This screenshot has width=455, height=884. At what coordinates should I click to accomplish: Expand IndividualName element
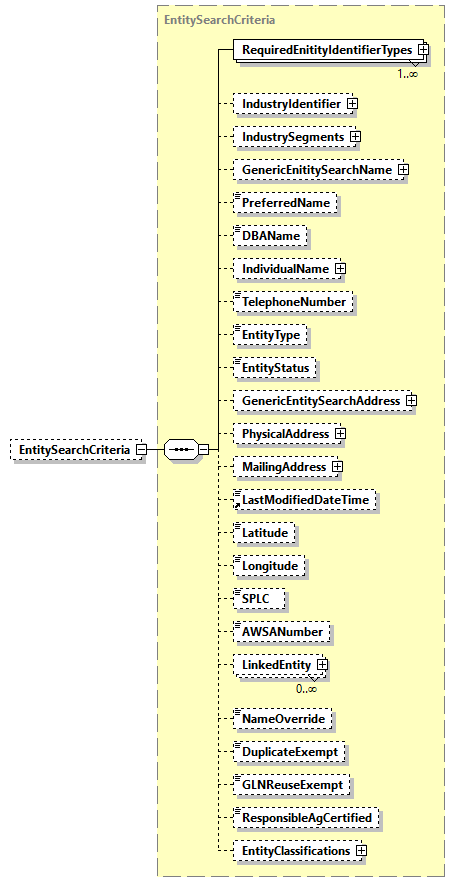tap(339, 269)
